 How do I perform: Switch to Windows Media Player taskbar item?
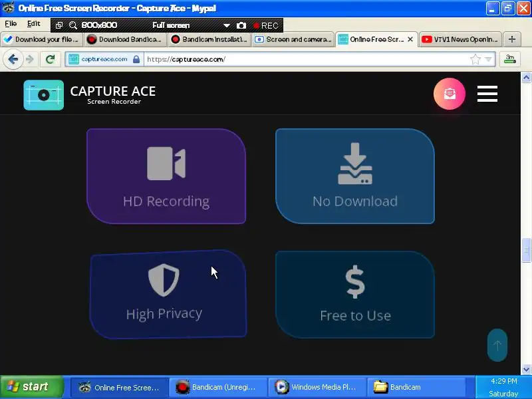[317, 387]
